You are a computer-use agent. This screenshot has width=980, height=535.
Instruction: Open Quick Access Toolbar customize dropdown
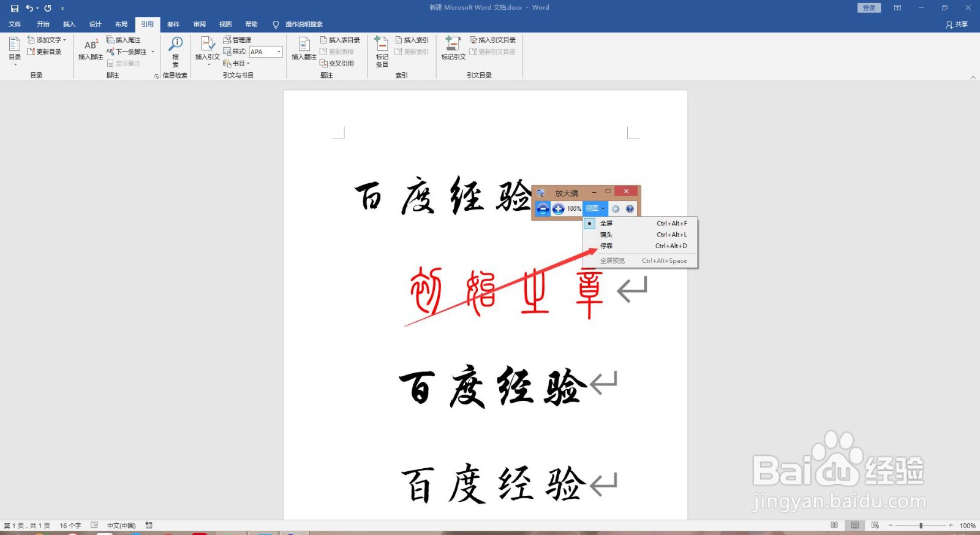point(62,9)
